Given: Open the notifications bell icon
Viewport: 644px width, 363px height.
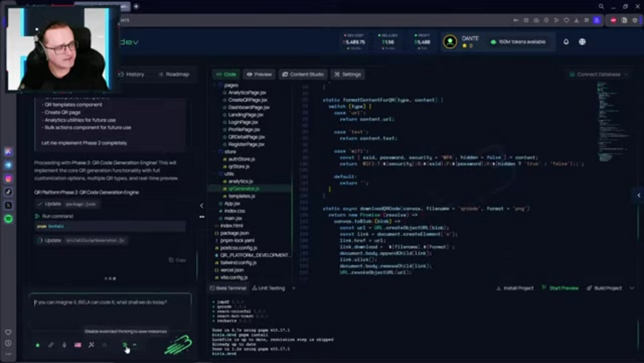Looking at the screenshot, I should (566, 42).
